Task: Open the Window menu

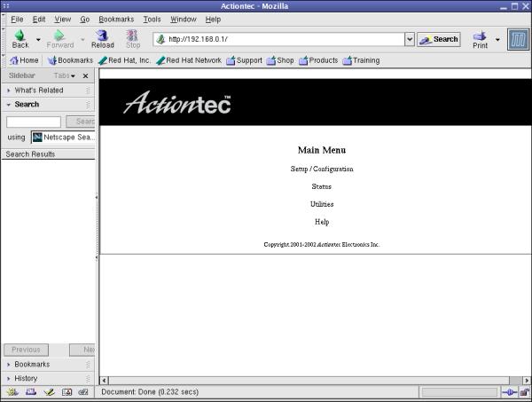Action: (184, 20)
